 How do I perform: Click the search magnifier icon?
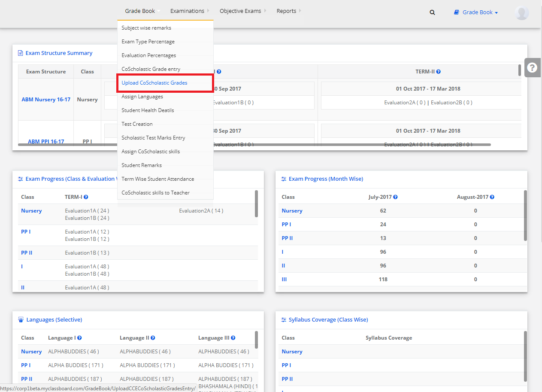click(x=432, y=12)
